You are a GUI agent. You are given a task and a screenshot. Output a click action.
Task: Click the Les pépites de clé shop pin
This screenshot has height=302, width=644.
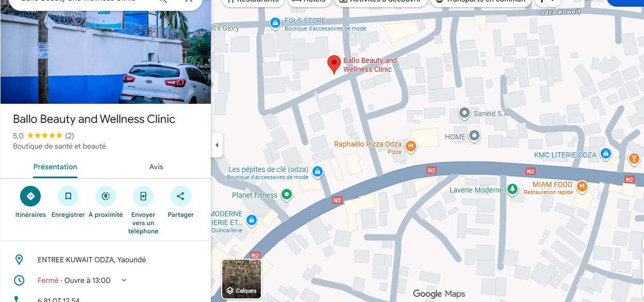318,171
